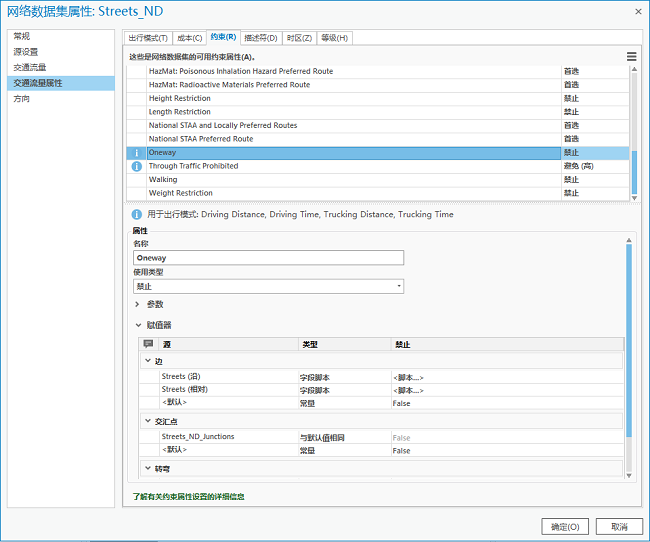Select the 描述符(D) tab
The width and height of the screenshot is (650, 542).
coord(261,38)
